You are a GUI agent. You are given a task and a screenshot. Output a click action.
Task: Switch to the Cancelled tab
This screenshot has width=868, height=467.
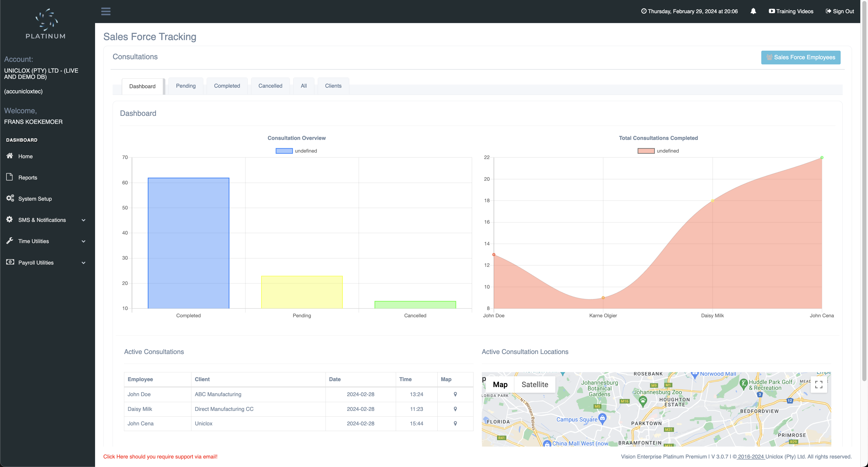click(270, 86)
